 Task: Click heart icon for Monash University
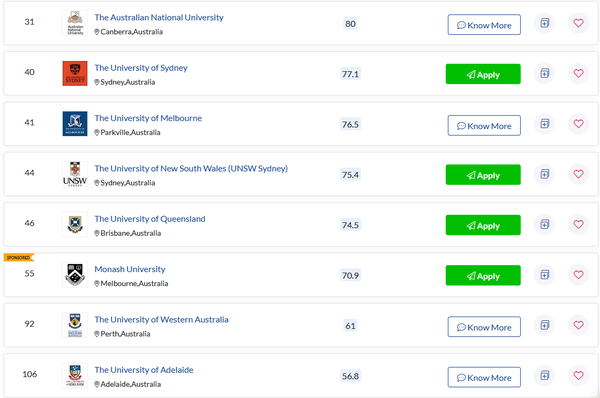point(578,275)
